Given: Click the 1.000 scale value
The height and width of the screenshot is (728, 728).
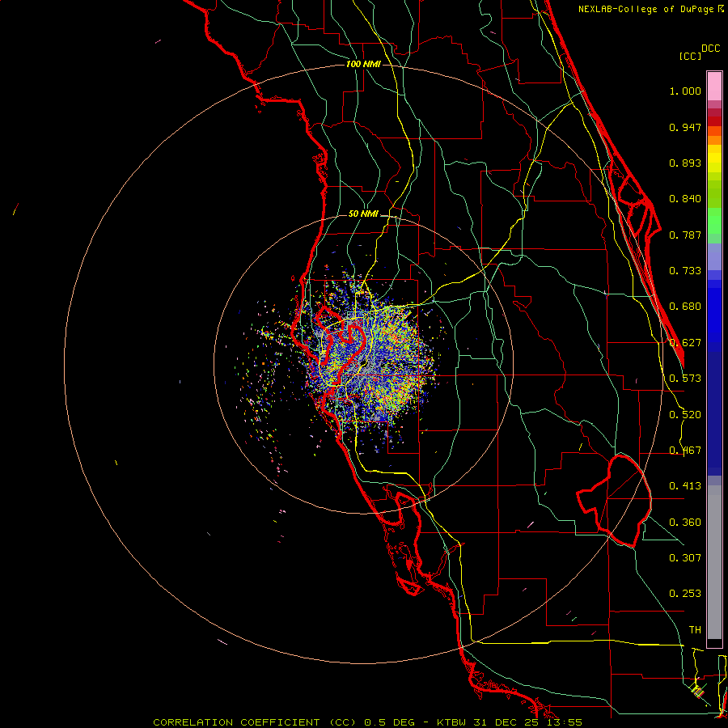Looking at the screenshot, I should click(685, 91).
